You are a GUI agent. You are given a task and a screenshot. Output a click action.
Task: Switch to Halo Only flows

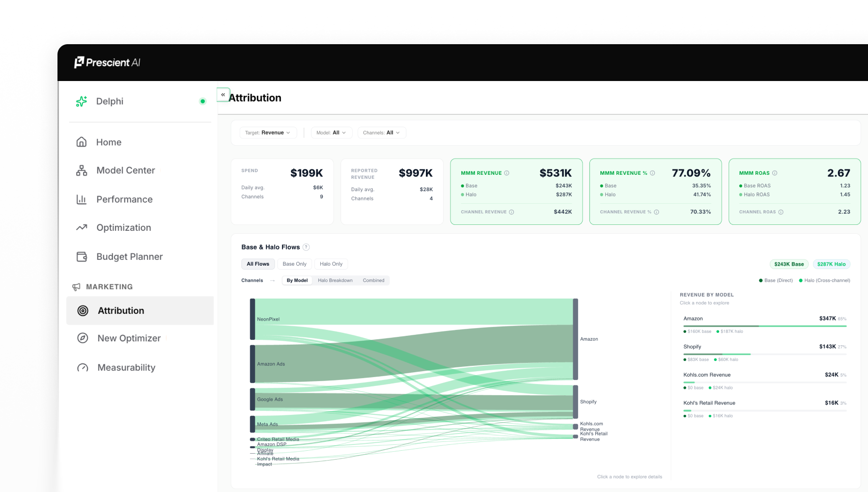[331, 264]
